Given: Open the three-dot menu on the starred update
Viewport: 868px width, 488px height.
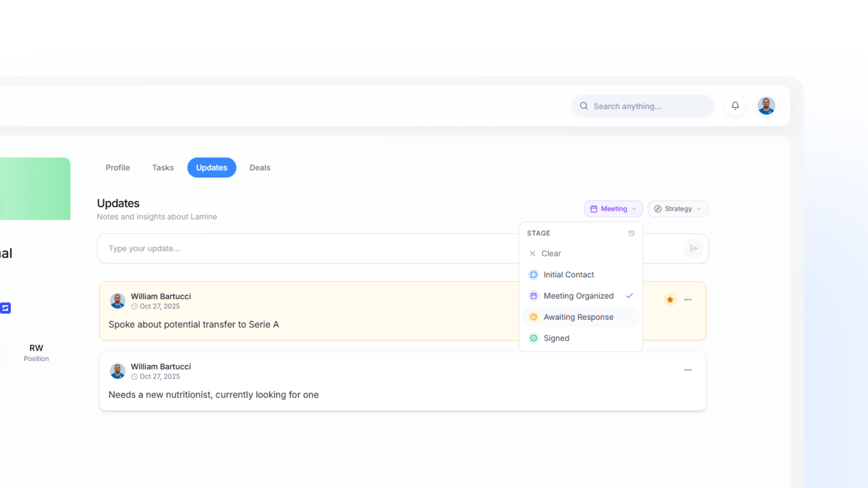Looking at the screenshot, I should [688, 299].
